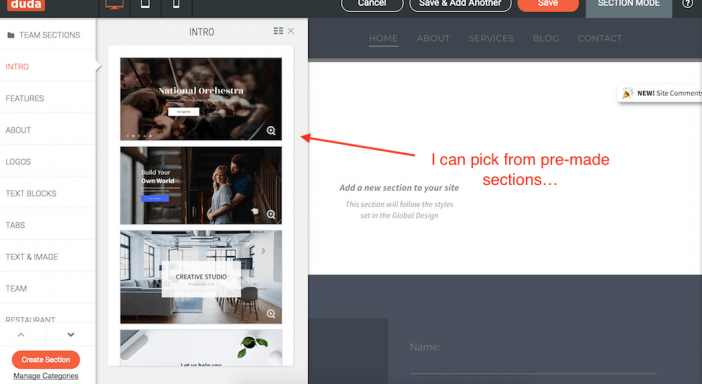Click the Create Section button
Image resolution: width=702 pixels, height=384 pixels.
click(46, 359)
